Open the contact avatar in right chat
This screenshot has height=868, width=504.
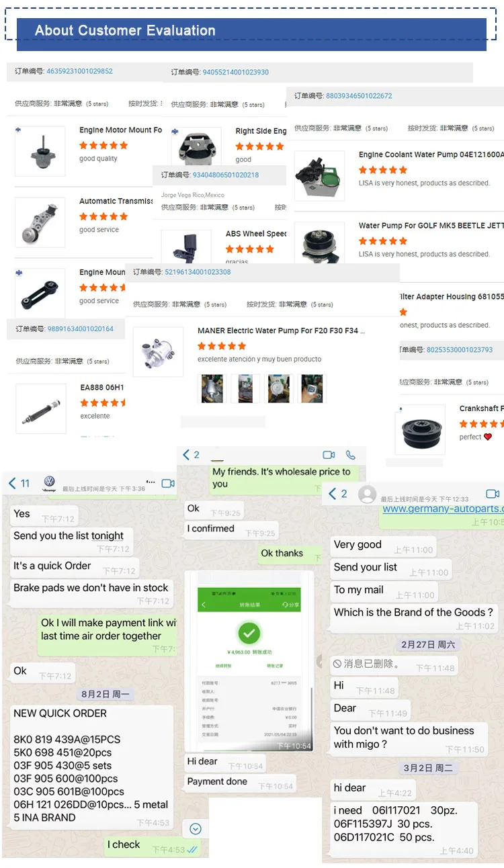[x=367, y=494]
